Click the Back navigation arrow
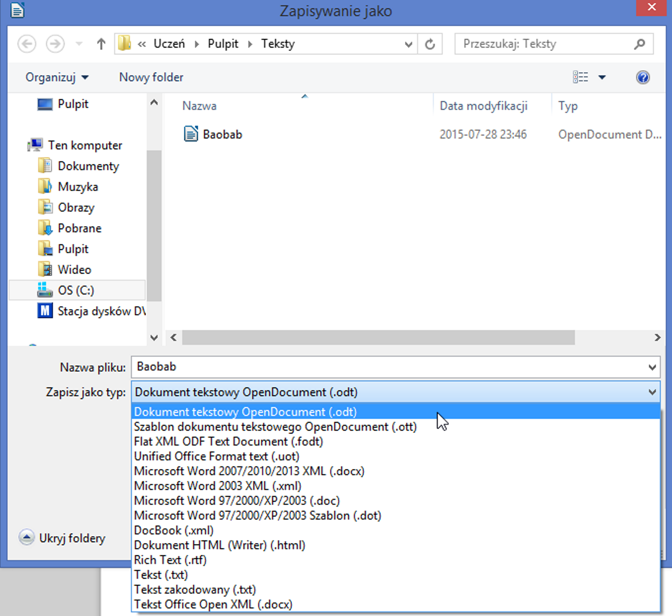The height and width of the screenshot is (616, 672). [x=27, y=44]
